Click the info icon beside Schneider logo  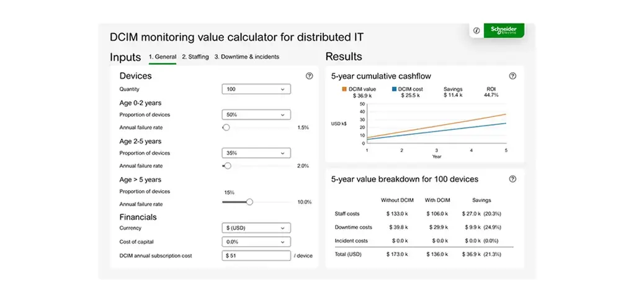[x=476, y=30]
